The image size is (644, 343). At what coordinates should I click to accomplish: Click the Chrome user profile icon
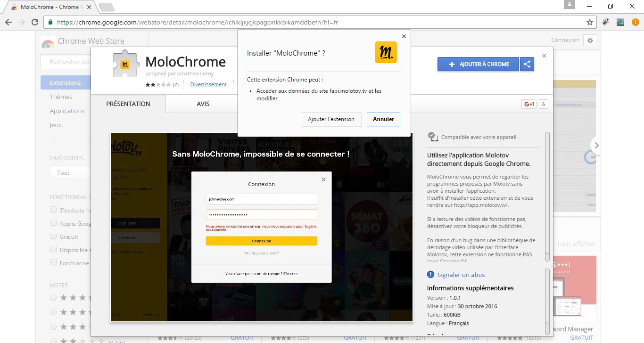570,5
